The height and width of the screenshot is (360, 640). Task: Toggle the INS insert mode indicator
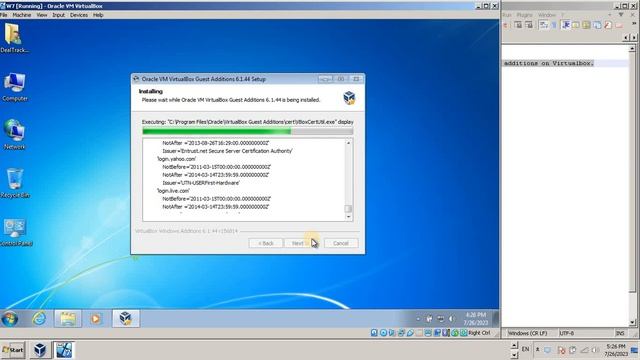(x=620, y=333)
